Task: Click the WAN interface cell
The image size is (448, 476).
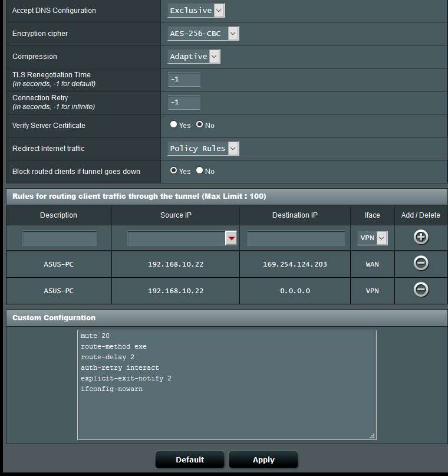Action: pyautogui.click(x=372, y=264)
